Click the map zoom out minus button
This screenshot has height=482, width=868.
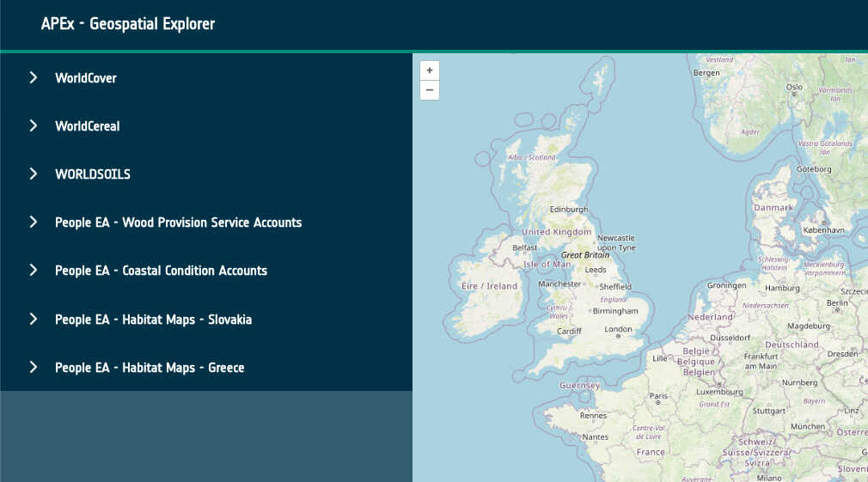coord(430,90)
